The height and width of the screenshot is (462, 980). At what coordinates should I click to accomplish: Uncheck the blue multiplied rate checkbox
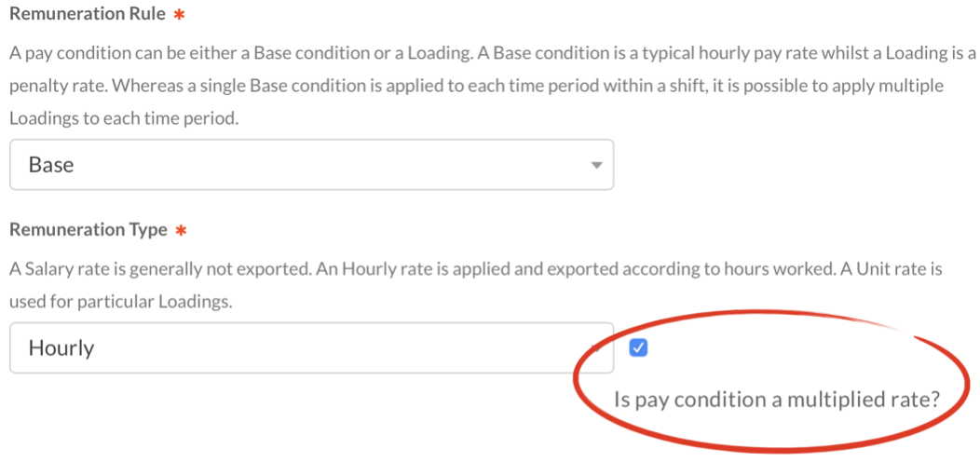[x=638, y=348]
